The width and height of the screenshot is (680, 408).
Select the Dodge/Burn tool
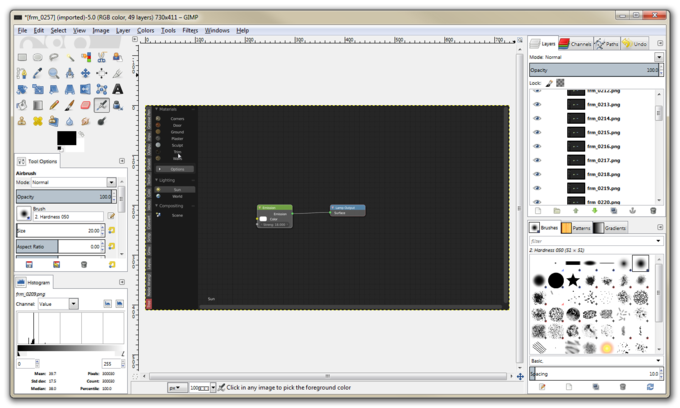click(101, 121)
